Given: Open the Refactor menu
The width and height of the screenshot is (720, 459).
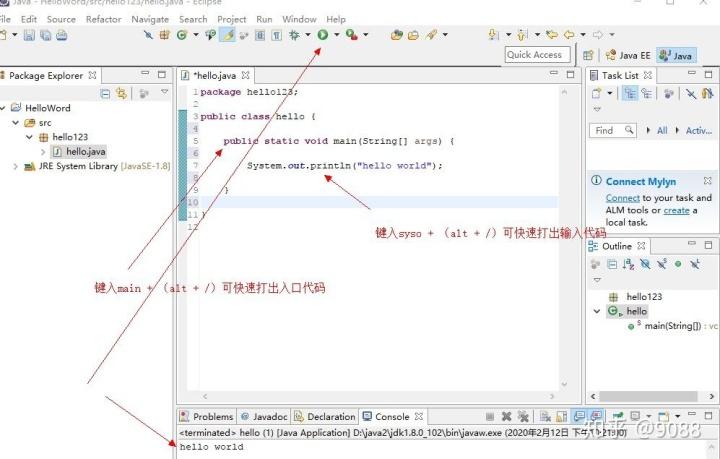Looking at the screenshot, I should pyautogui.click(x=103, y=19).
